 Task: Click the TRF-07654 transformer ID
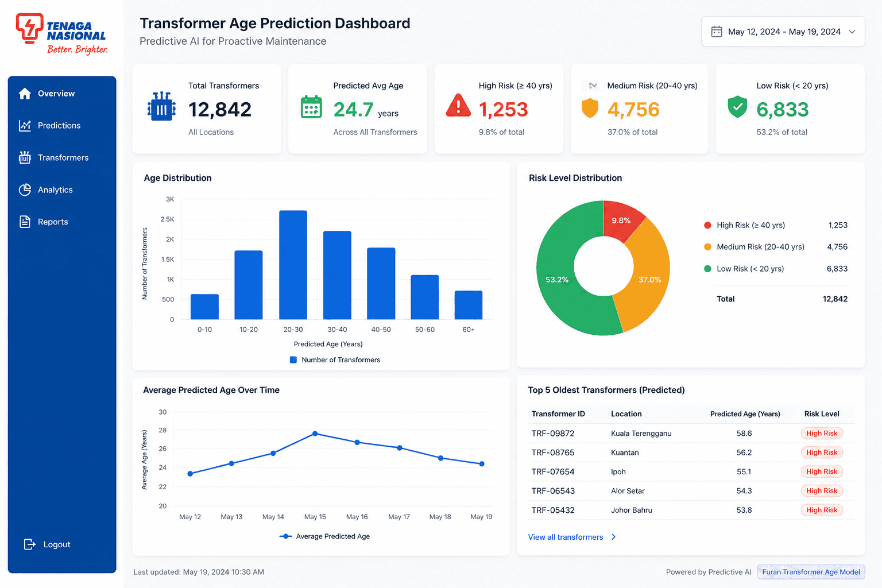click(553, 471)
